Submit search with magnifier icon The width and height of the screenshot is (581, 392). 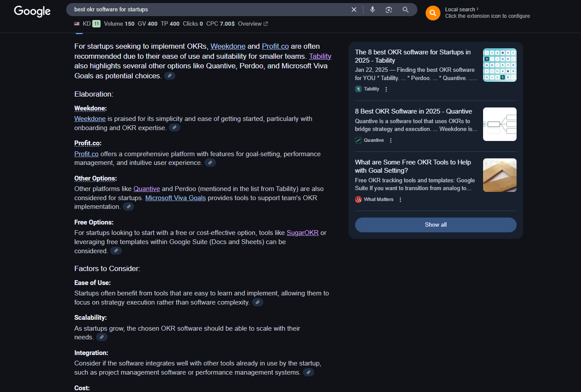click(406, 10)
